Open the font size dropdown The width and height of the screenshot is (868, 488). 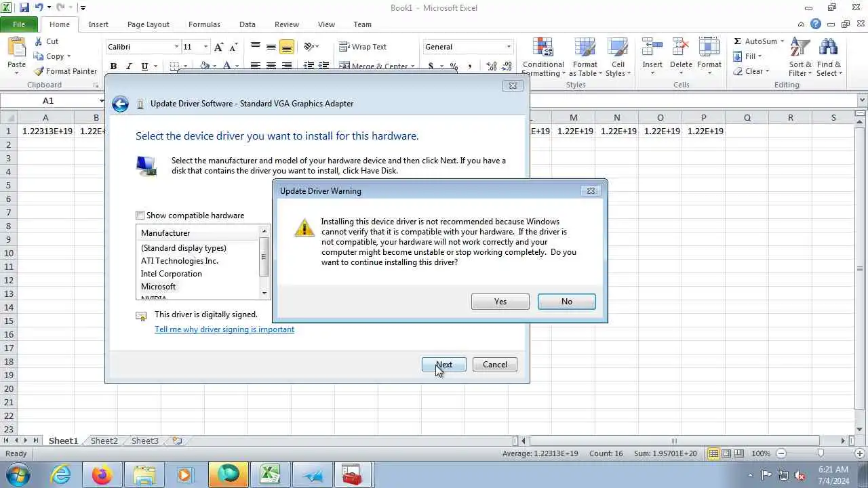pos(205,47)
